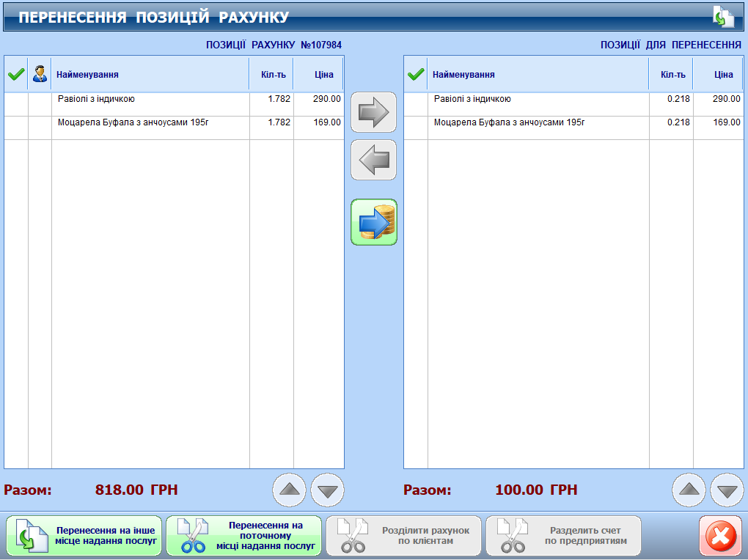Click Разделить счет по предприятиям button
The width and height of the screenshot is (748, 560).
(x=562, y=536)
